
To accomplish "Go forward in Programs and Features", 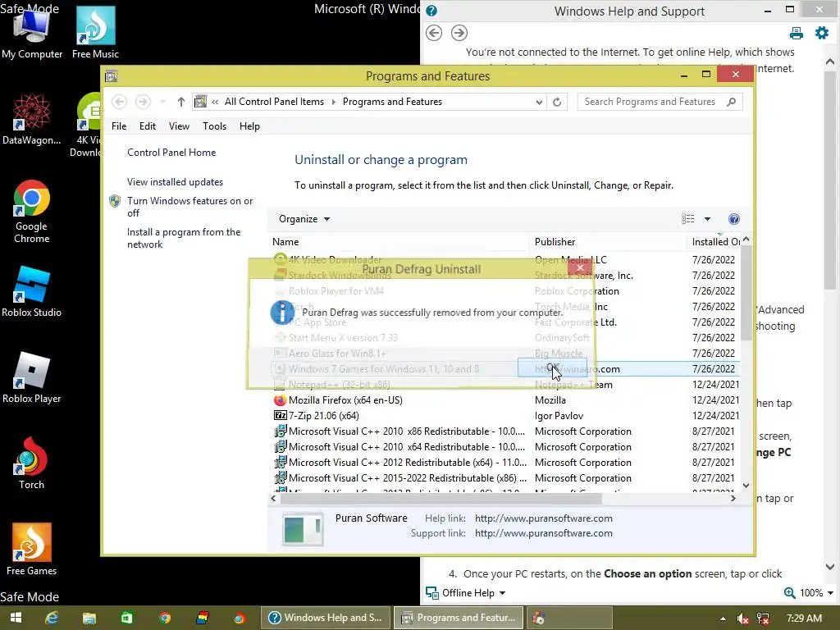I will pyautogui.click(x=143, y=102).
